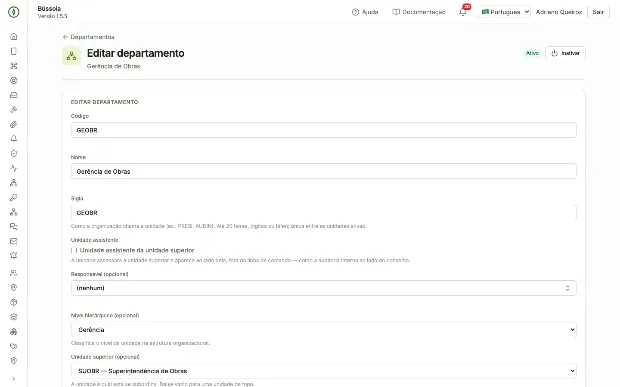Open the users group icon in sidebar
This screenshot has width=620, height=387.
13,273
